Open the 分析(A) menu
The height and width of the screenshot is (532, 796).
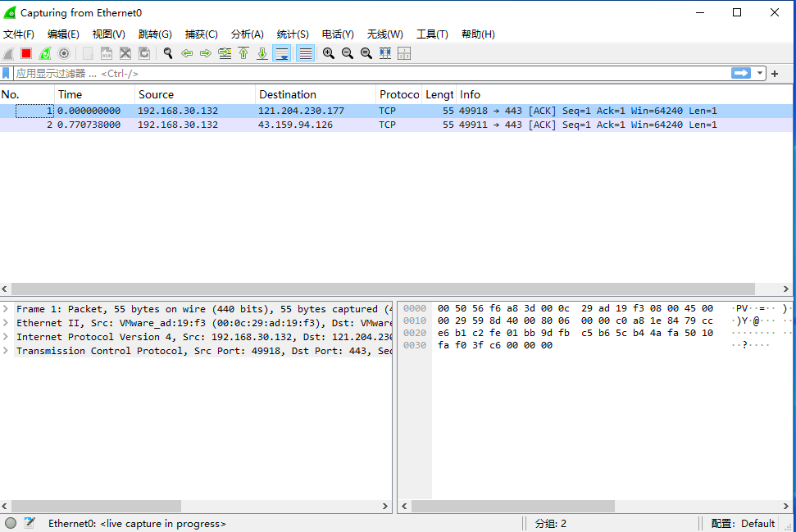click(x=248, y=34)
